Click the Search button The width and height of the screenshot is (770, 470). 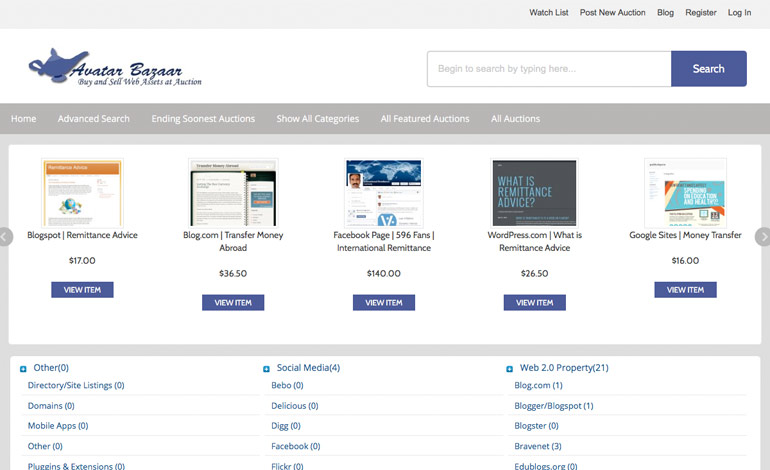tap(709, 69)
